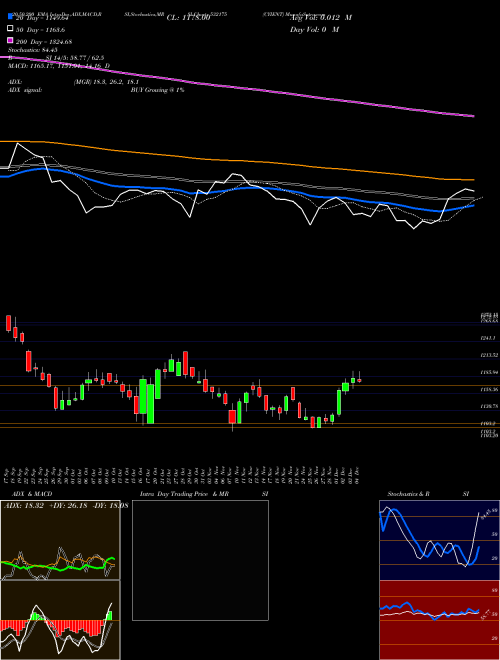Image resolution: width=500 pixels, height=660 pixels.
Task: Open the ADX indicator mini chart
Action: (60, 540)
